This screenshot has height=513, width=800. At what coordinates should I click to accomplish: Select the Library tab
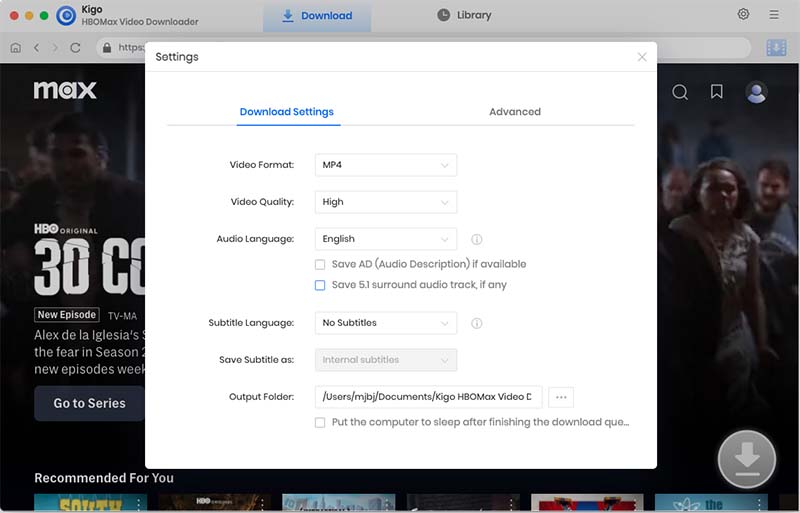point(464,15)
